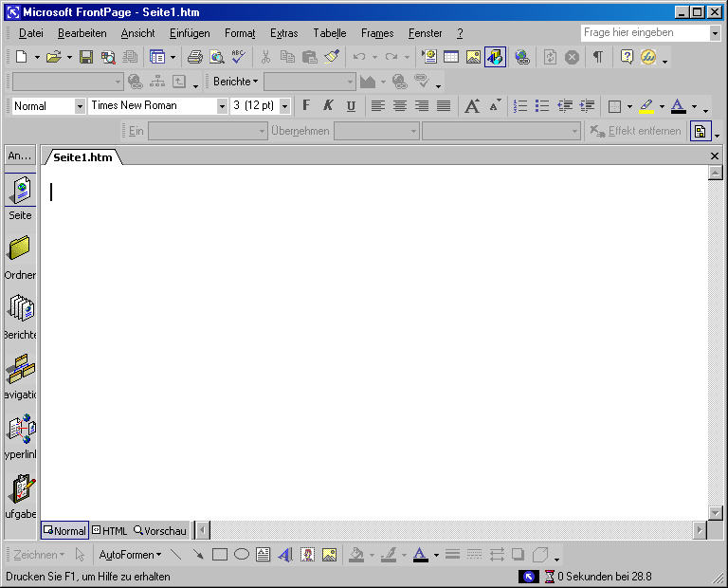
Task: Open the Times New Roman font dropdown
Action: pos(222,106)
